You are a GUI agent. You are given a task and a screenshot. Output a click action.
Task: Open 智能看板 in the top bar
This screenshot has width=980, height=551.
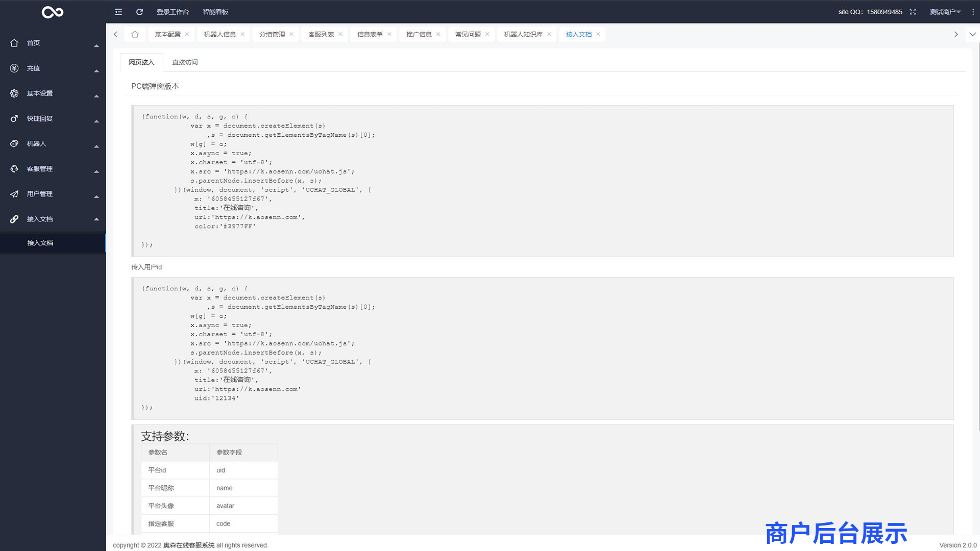[x=215, y=12]
